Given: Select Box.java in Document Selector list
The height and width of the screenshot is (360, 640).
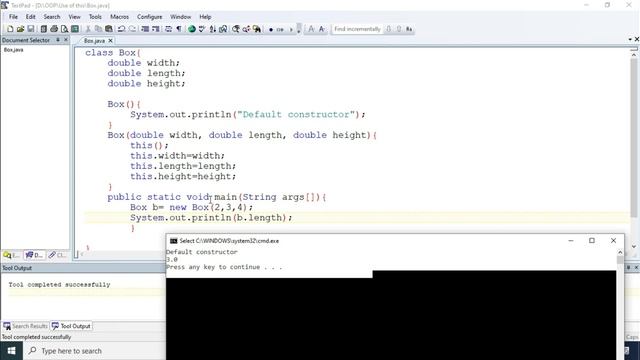Looking at the screenshot, I should [x=13, y=50].
